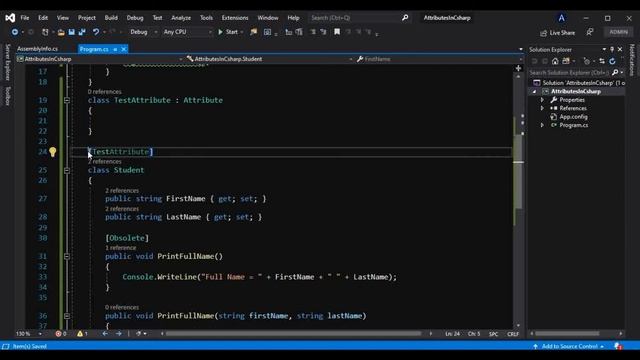
Task: Select App.config in Solution Explorer
Action: click(573, 117)
